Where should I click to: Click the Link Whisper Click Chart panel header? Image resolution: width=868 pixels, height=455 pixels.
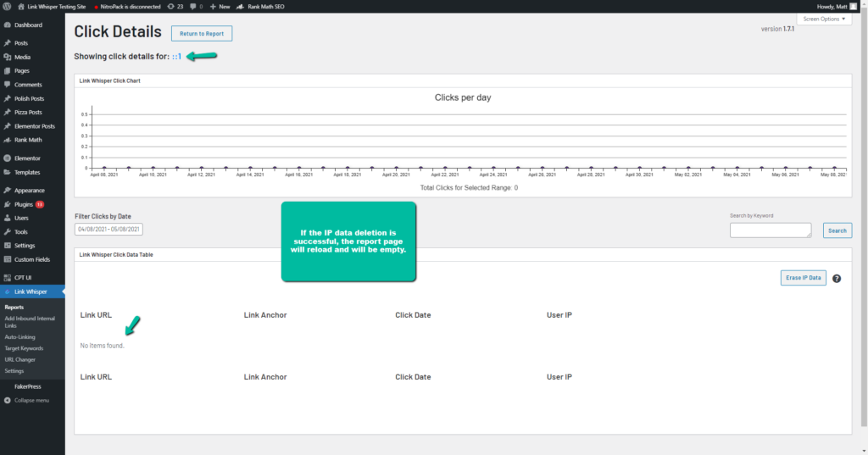coord(463,80)
